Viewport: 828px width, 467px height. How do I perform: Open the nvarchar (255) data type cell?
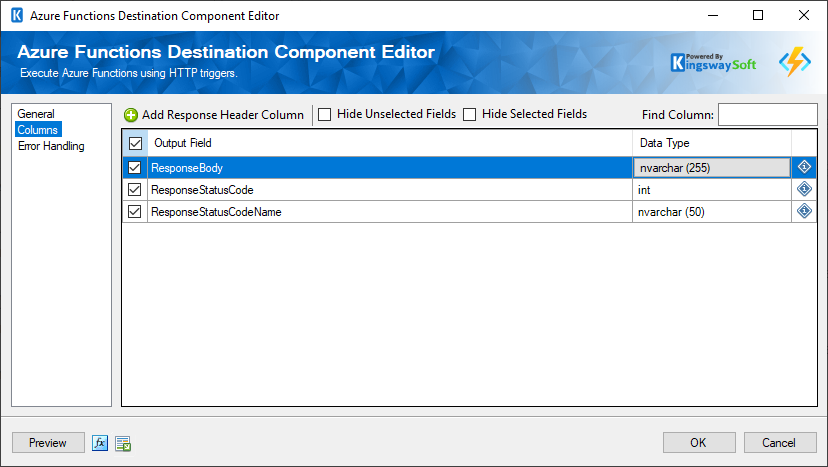712,167
